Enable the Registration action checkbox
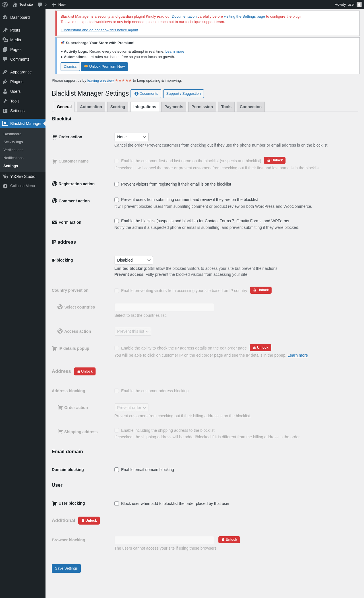Viewport: 364px width, 598px height. tap(117, 184)
